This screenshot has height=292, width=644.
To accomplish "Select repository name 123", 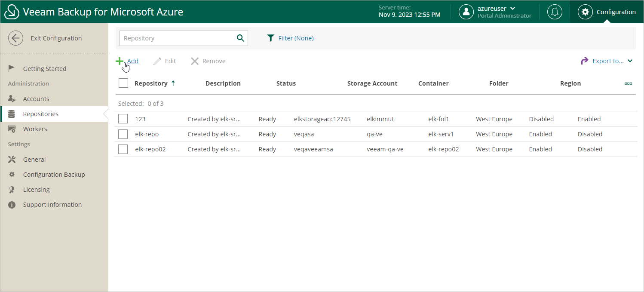I will click(141, 119).
